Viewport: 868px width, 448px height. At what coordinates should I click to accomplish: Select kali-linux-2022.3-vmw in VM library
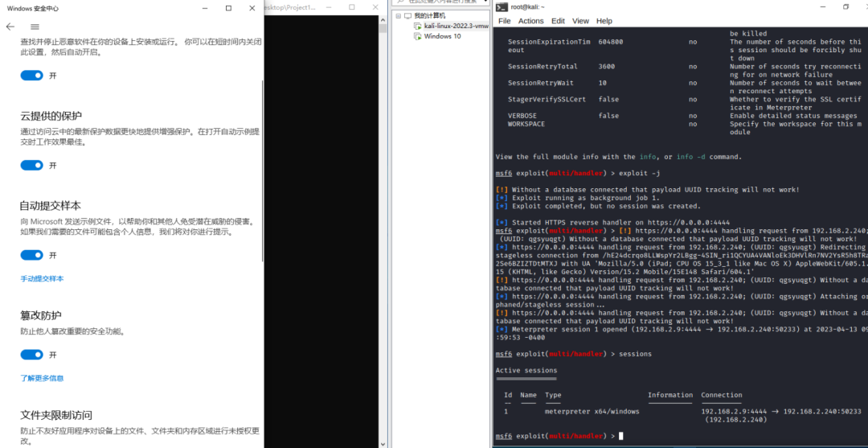pyautogui.click(x=457, y=26)
